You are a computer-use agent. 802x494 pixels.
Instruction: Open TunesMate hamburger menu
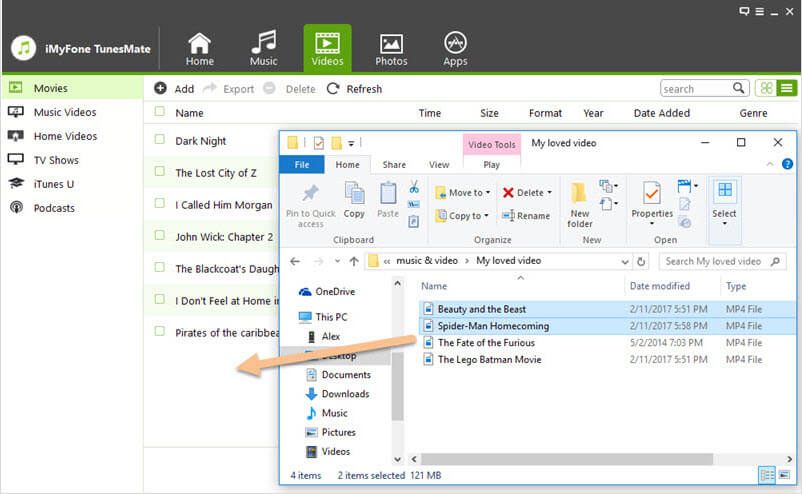[x=760, y=11]
